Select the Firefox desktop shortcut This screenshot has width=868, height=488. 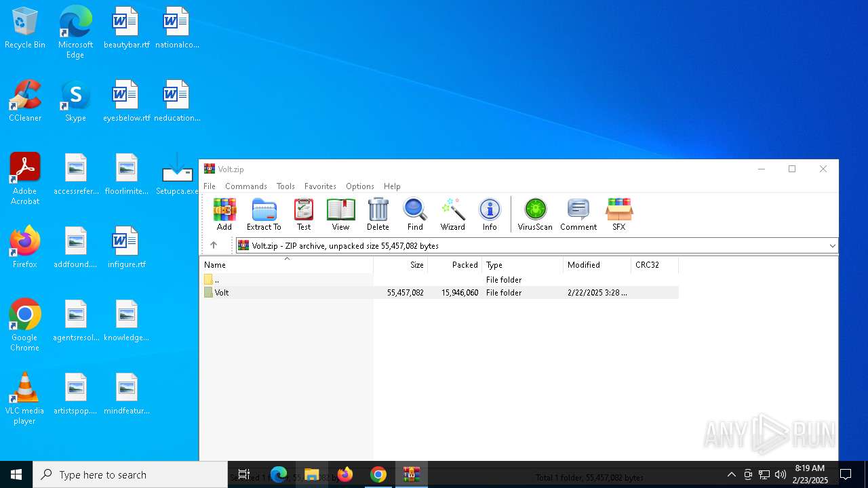25,247
